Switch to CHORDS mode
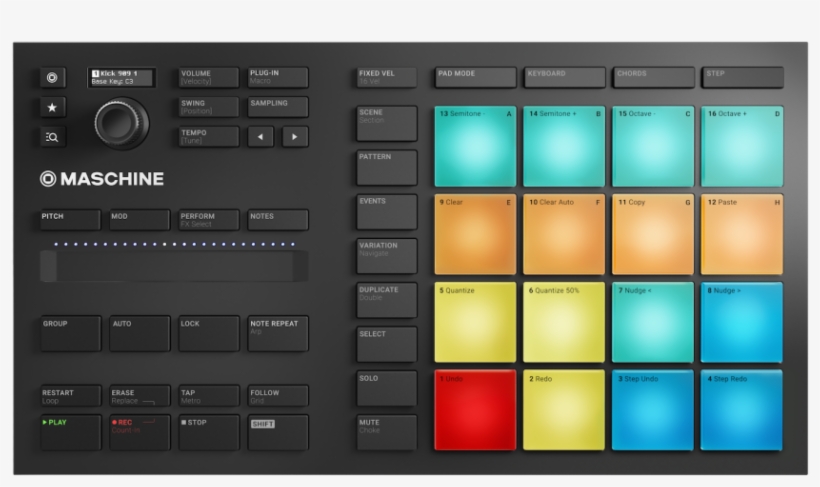Viewport: 820px width, 487px height. pos(654,77)
